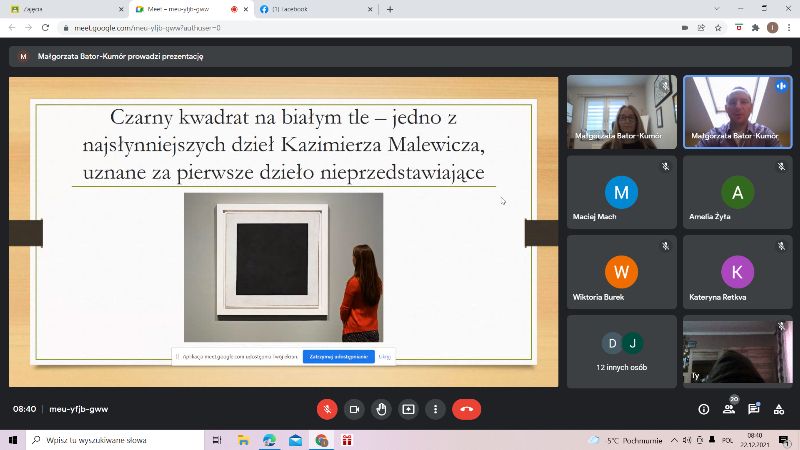Go back in browser history

pos(12,28)
